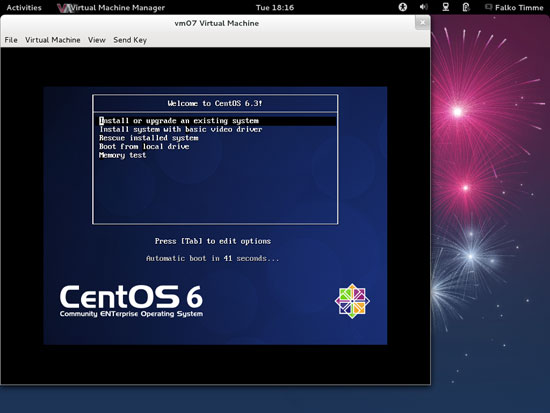550x413 pixels.
Task: Open the File menu
Action: pos(11,40)
